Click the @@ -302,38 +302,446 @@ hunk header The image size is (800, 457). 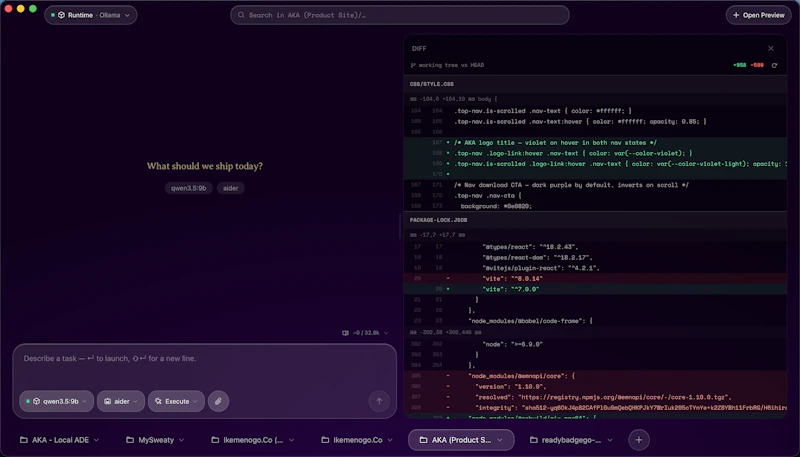tap(595, 333)
